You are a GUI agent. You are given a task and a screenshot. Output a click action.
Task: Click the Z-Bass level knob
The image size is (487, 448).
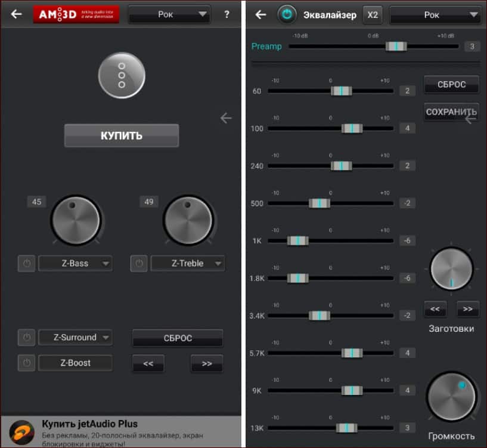(x=76, y=220)
